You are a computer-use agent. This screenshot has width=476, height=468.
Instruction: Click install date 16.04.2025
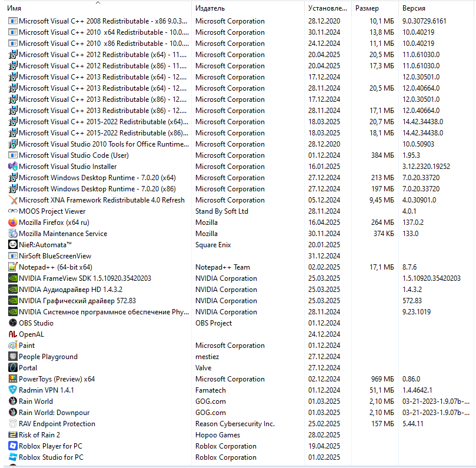pyautogui.click(x=324, y=223)
